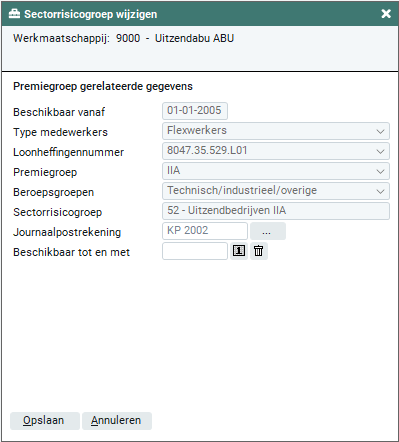
Task: Expand the Loonheffingennummer dropdown
Action: pos(380,151)
